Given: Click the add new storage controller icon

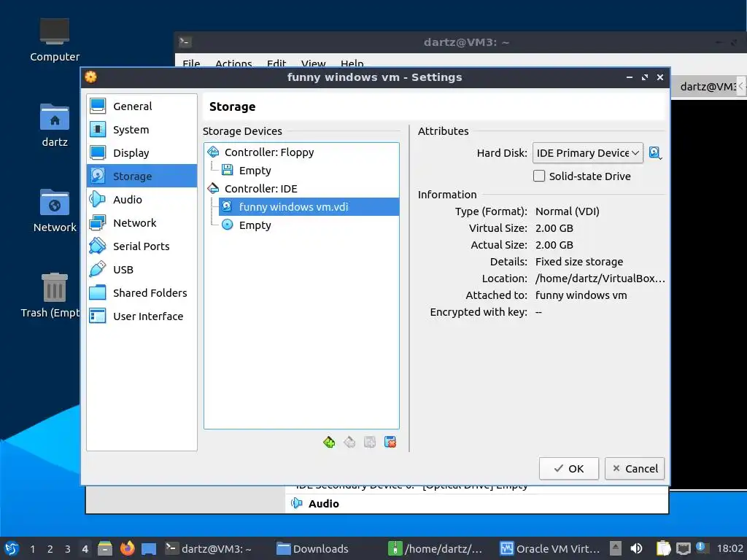Looking at the screenshot, I should point(329,443).
